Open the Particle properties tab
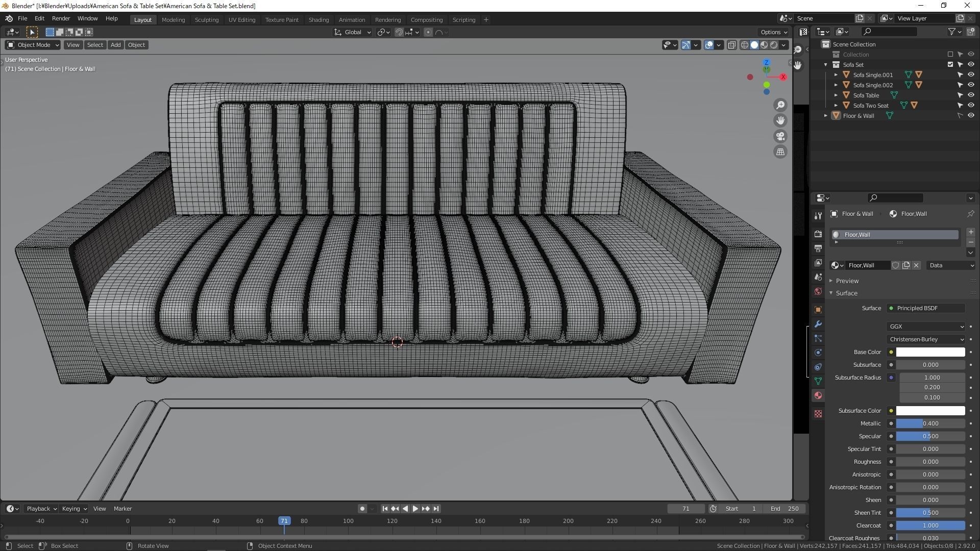The image size is (980, 551). click(x=818, y=338)
